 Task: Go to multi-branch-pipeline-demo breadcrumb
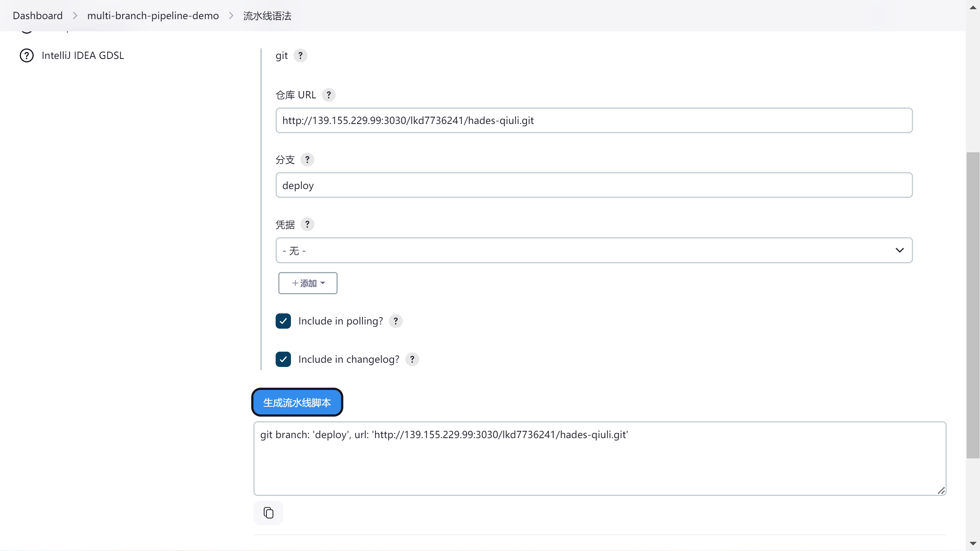pyautogui.click(x=153, y=16)
